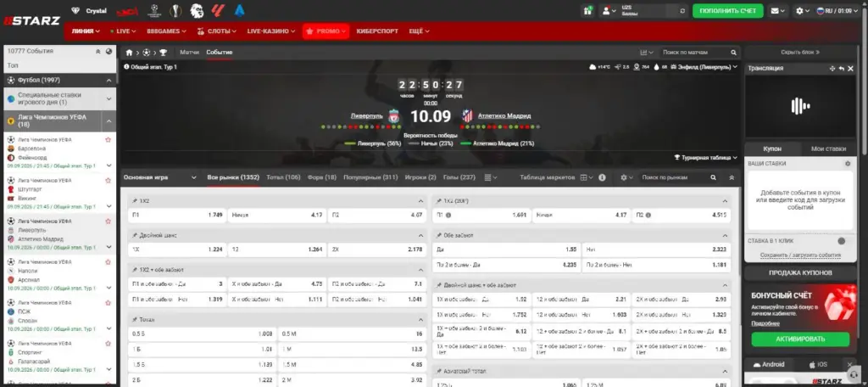Select the football breadcrumb icon
This screenshot has width=868, height=387.
click(x=146, y=53)
